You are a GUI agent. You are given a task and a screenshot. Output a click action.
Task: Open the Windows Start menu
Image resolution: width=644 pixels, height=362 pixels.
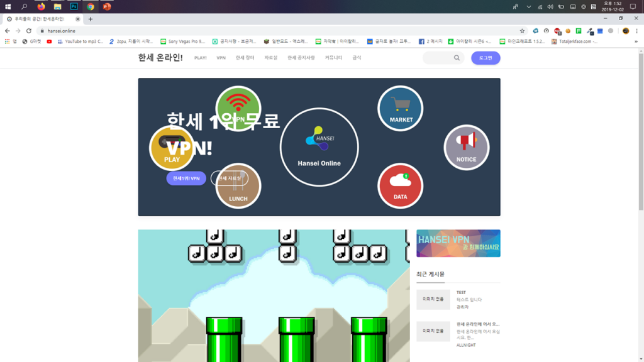tap(8, 6)
